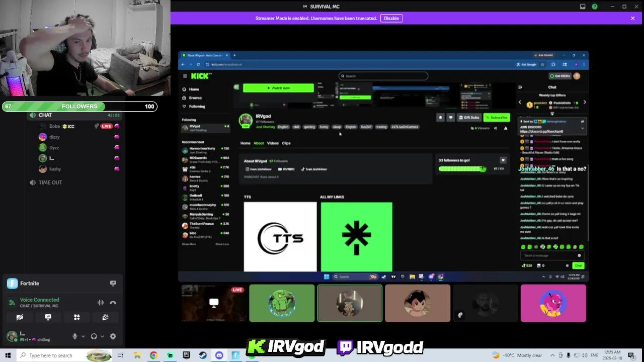
Task: Switch to the channel Videos tab
Action: (x=273, y=143)
